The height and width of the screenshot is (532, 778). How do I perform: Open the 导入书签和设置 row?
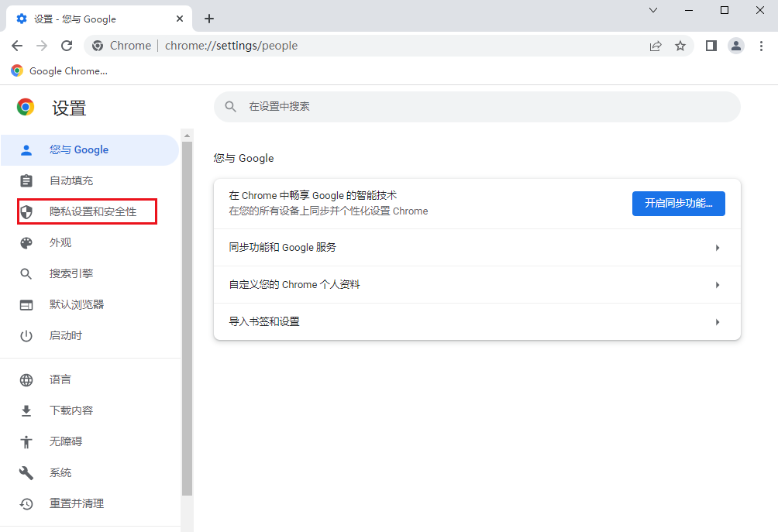pos(477,322)
